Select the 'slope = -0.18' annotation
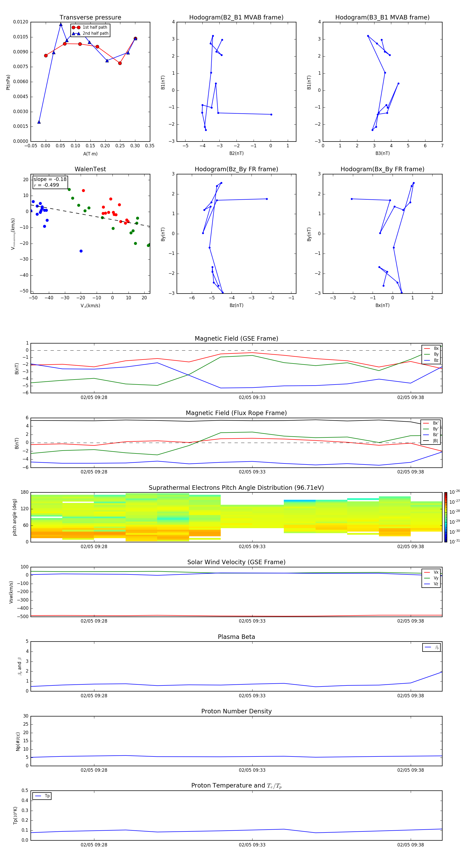This screenshot has width=473, height=868. [50, 179]
